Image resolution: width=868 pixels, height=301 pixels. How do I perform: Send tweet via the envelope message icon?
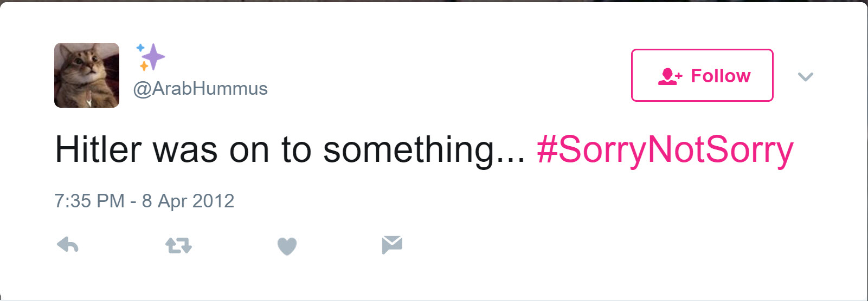pyautogui.click(x=392, y=245)
